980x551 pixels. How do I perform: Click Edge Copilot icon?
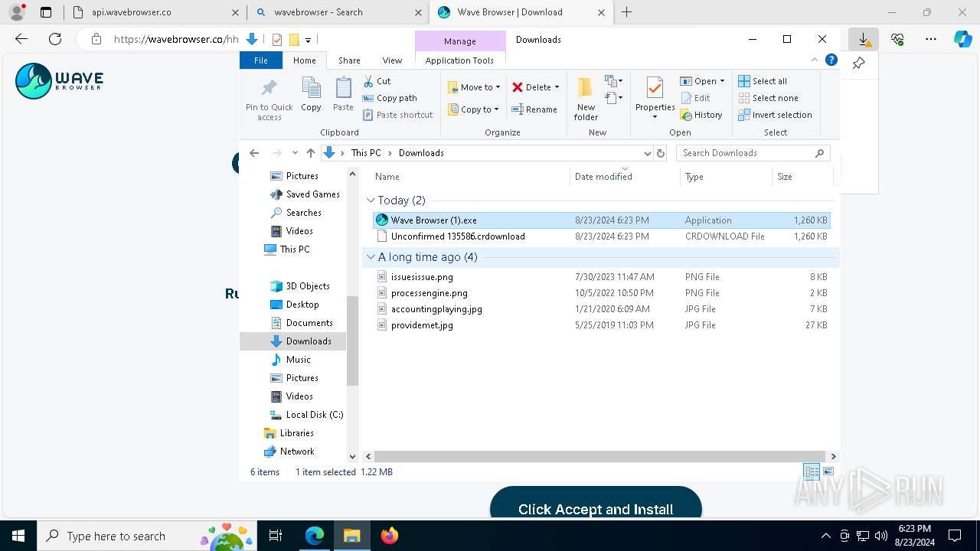(963, 39)
